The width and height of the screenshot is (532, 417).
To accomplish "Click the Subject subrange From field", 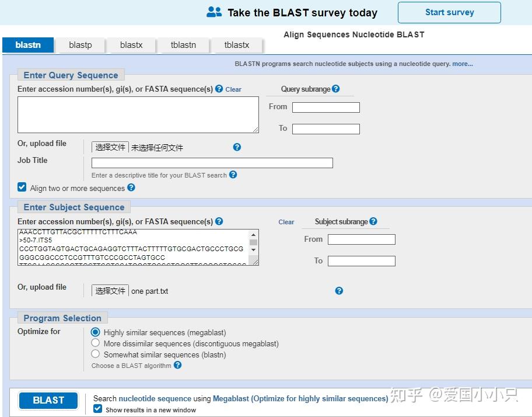I will pos(362,239).
